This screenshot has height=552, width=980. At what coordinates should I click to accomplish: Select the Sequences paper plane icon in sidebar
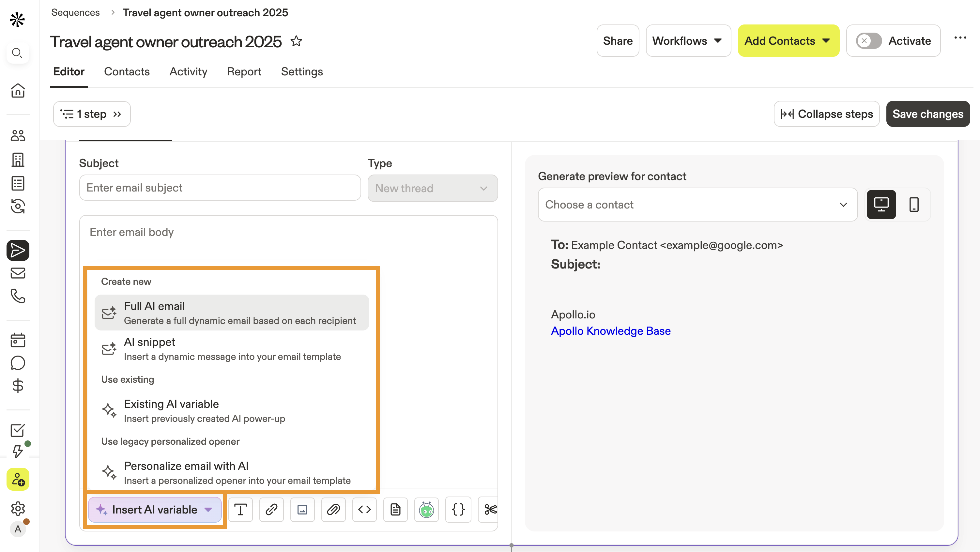coord(18,250)
